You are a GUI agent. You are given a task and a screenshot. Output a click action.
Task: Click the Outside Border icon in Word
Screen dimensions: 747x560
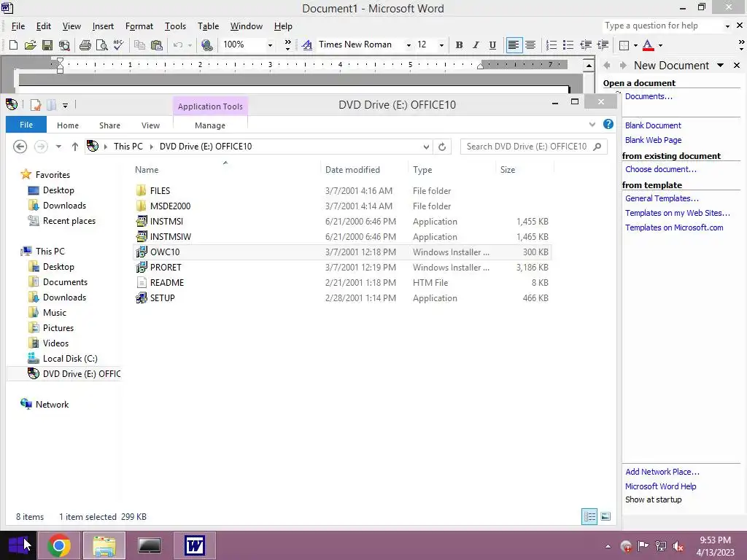pos(624,44)
